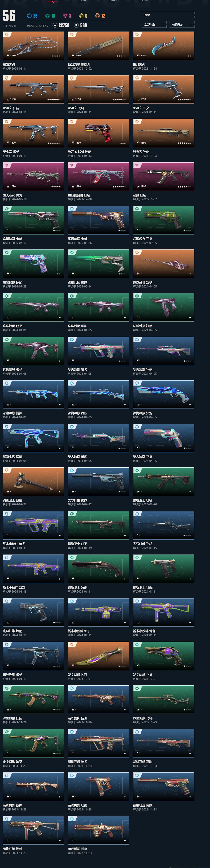Select the 胧月玄刃 karambit thumbnail
This screenshot has height=868, width=210.
click(163, 46)
